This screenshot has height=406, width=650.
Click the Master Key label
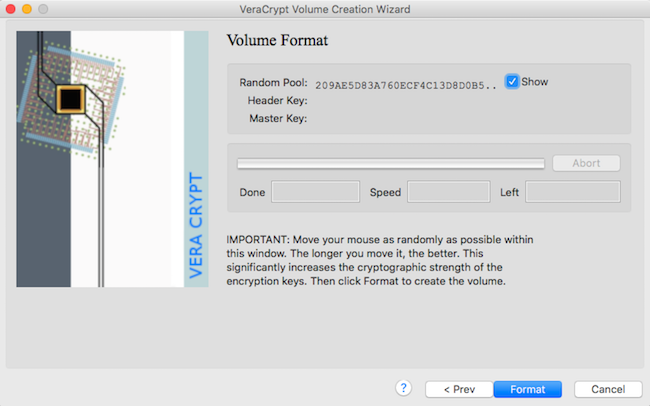[278, 119]
